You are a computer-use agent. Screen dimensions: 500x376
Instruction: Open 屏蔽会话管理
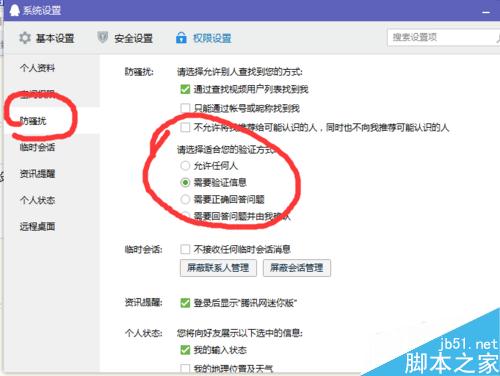297,268
